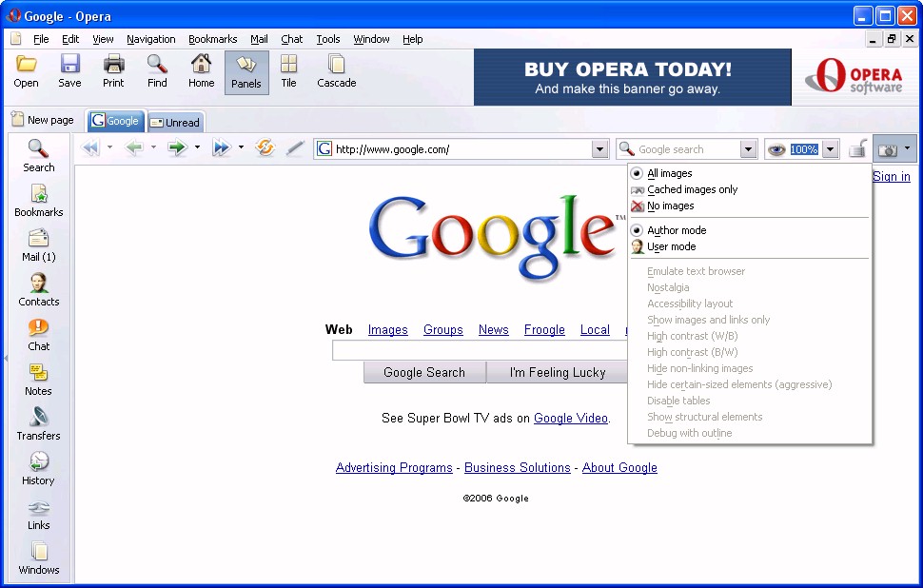This screenshot has height=588, width=923.
Task: Go to Home via house icon
Action: click(202, 64)
